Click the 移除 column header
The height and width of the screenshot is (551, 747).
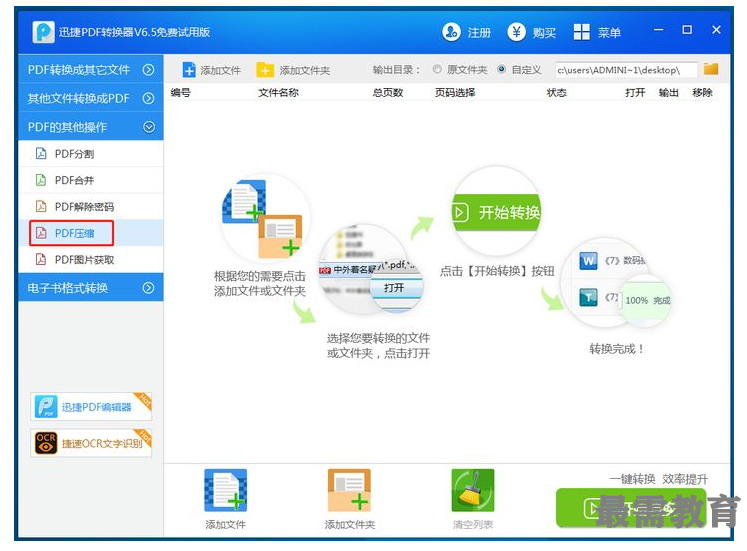[702, 92]
